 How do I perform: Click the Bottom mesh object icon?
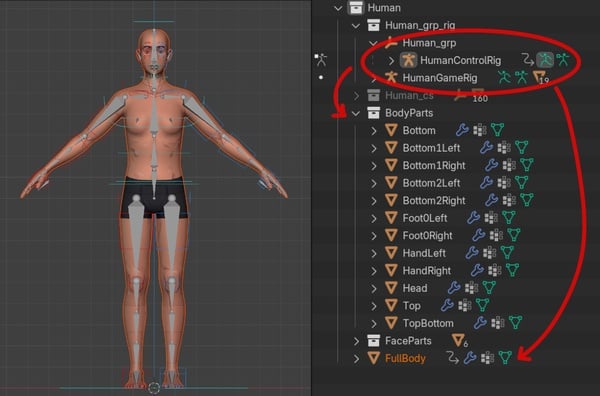391,130
